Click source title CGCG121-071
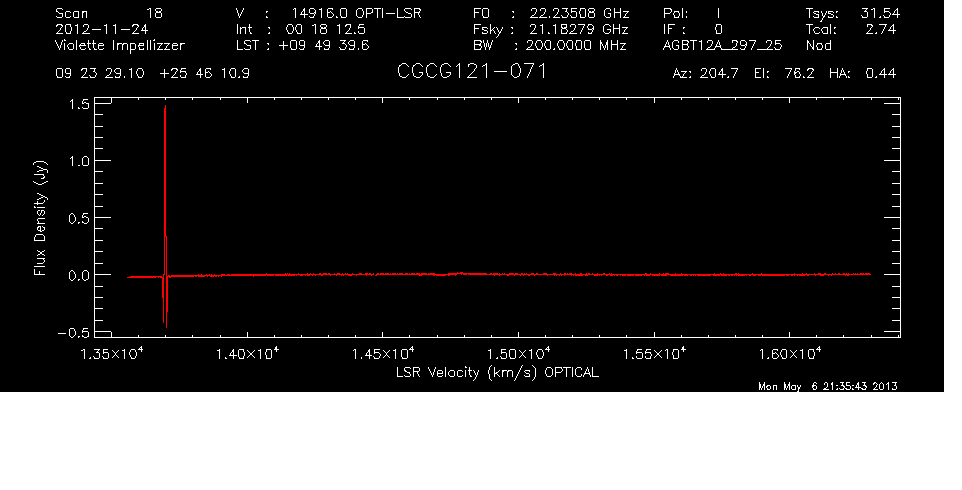Screen dimensions: 962x490 [x=471, y=72]
